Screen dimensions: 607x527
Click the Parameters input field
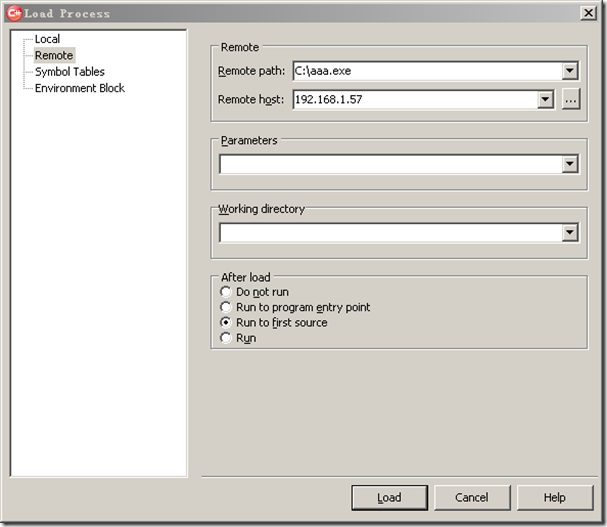click(x=391, y=164)
